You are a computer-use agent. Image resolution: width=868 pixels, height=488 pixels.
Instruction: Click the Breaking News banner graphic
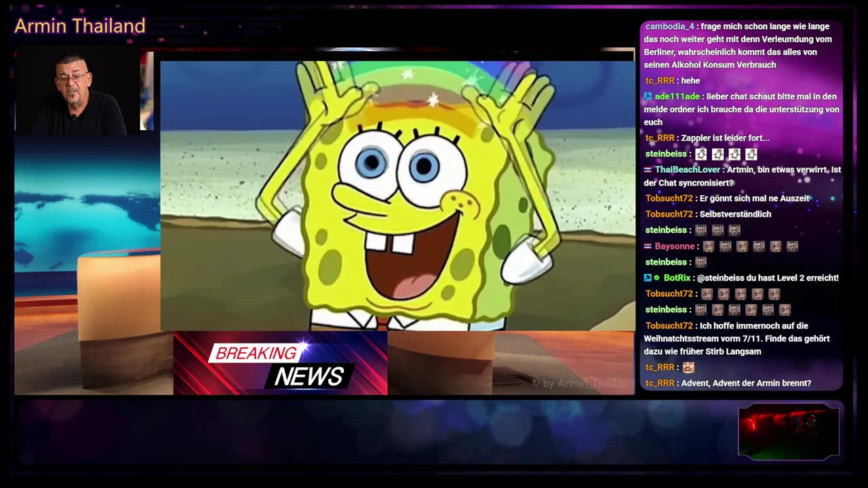tap(280, 363)
